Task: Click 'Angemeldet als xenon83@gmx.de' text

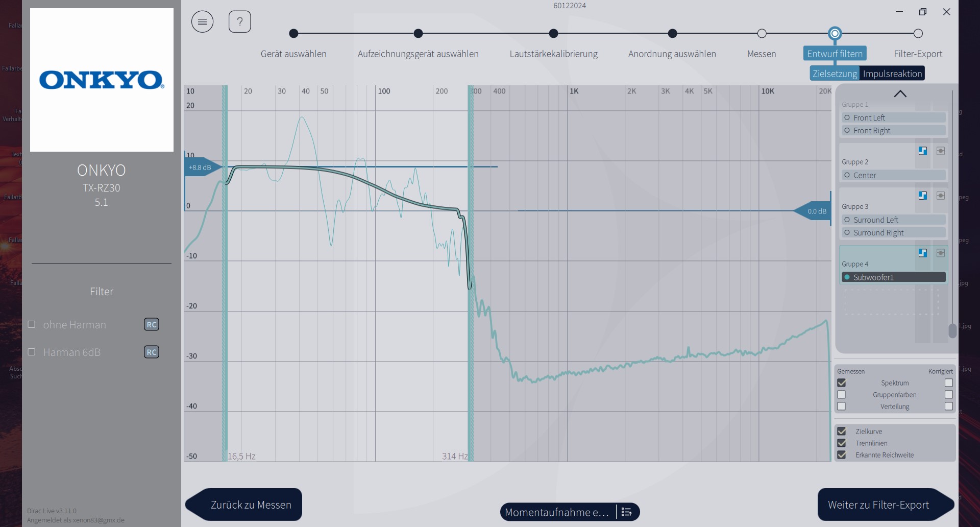Action: pos(76,520)
